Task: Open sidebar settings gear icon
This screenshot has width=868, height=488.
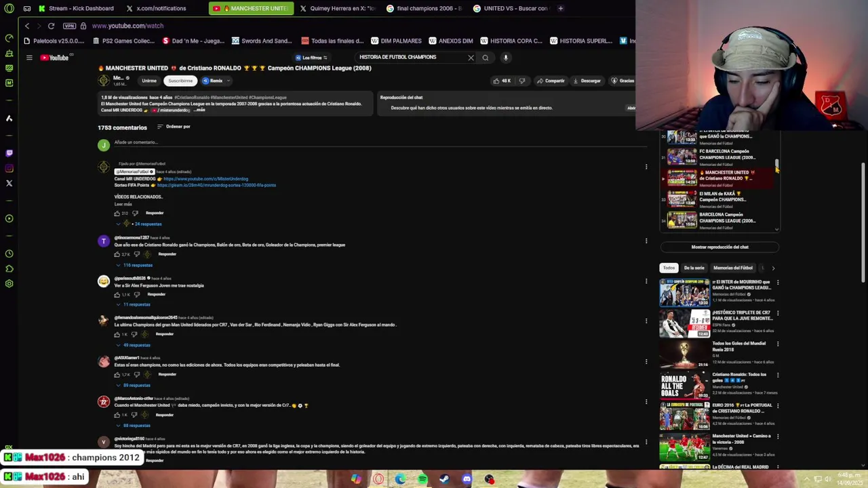Action: pyautogui.click(x=9, y=283)
